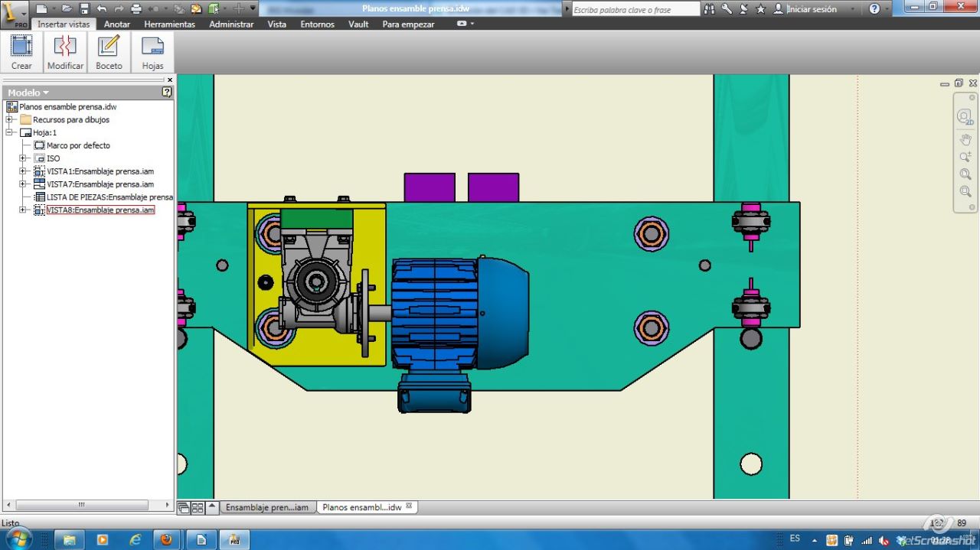
Task: Click the Save diskette icon
Action: [x=84, y=8]
